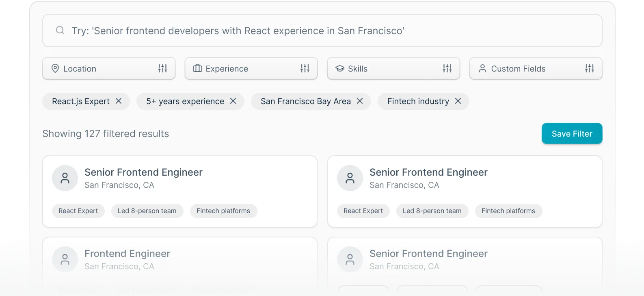
Task: Open the Experience filter dropdown
Action: 251,68
